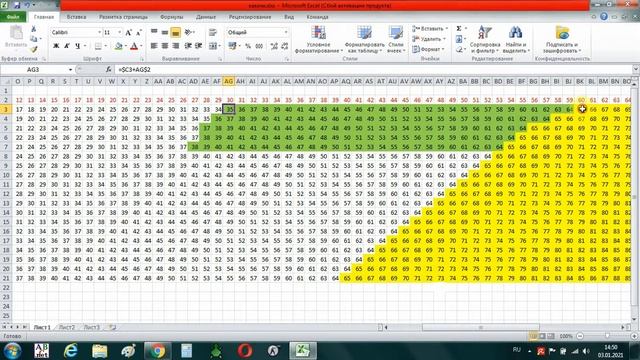
Task: Open Google Chrome from taskbar
Action: pyautogui.click(x=158, y=351)
